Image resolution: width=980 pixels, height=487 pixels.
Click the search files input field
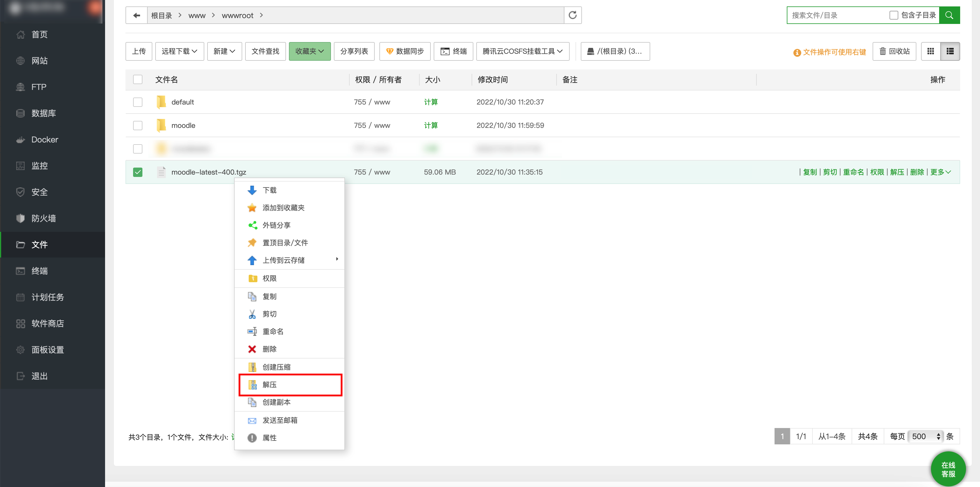point(837,15)
